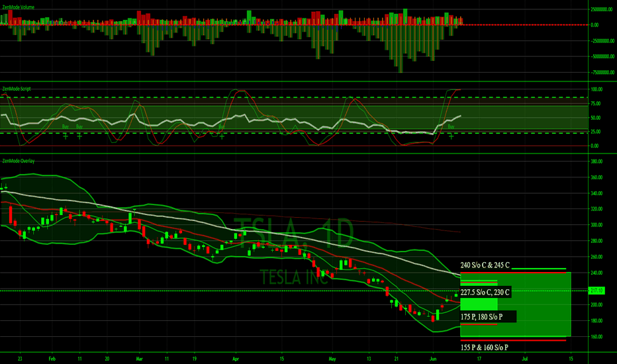Click the 50.00 label on ZenMode Script axis
The height and width of the screenshot is (364, 617).
point(596,118)
